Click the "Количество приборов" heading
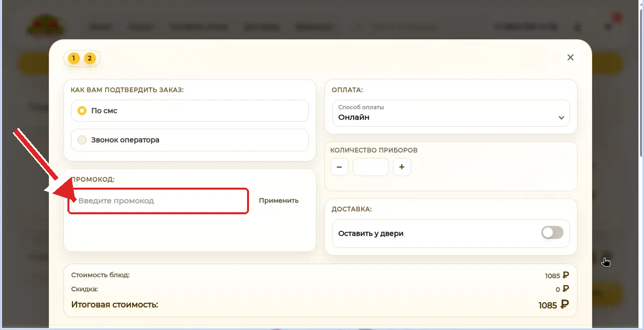Screen dimensions: 644x330 pos(374,150)
